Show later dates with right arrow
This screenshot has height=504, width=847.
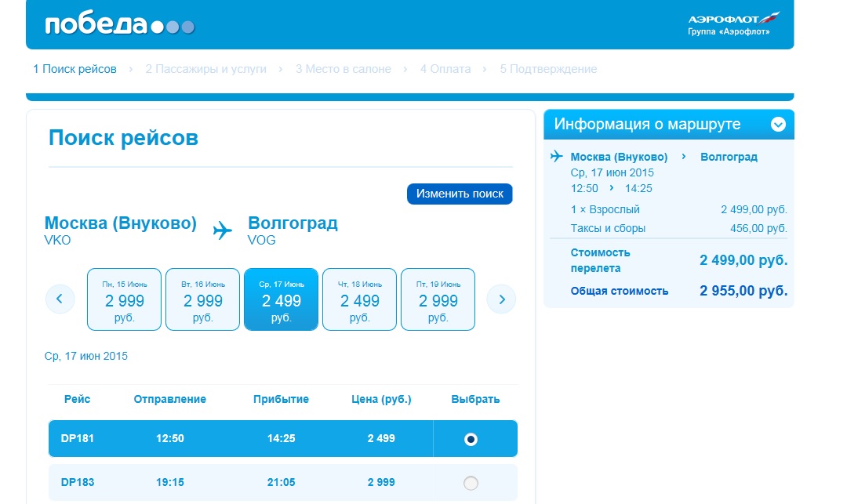[502, 299]
